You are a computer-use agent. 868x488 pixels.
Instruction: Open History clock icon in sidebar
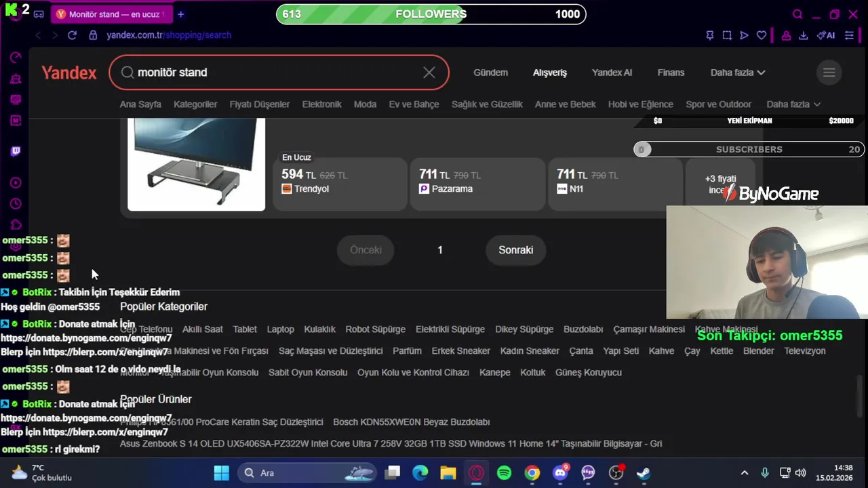click(16, 203)
